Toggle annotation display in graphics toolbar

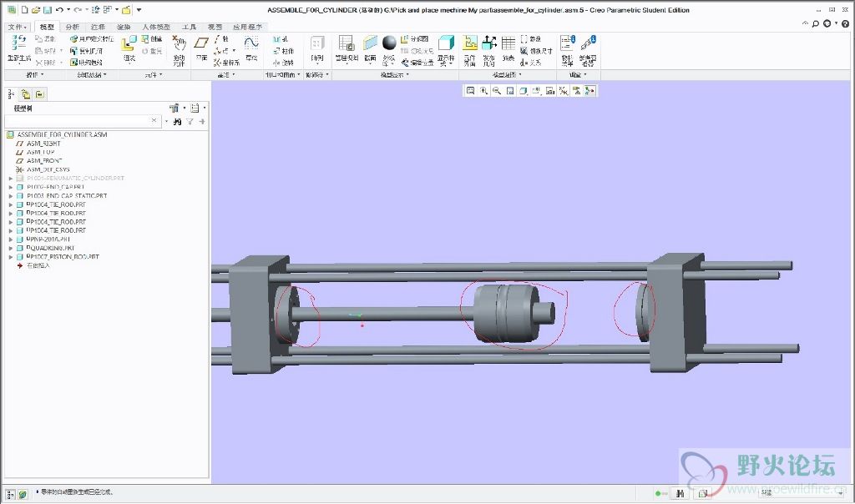(x=576, y=90)
